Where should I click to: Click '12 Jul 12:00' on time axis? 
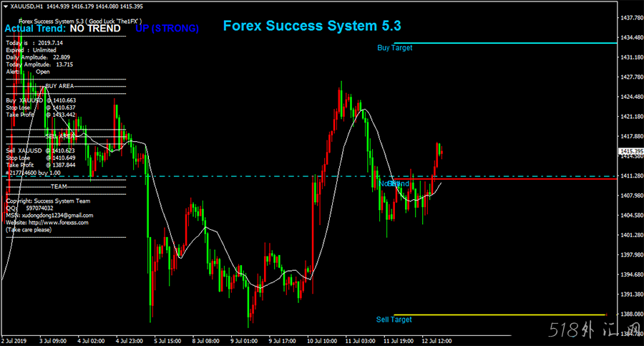[437, 341]
